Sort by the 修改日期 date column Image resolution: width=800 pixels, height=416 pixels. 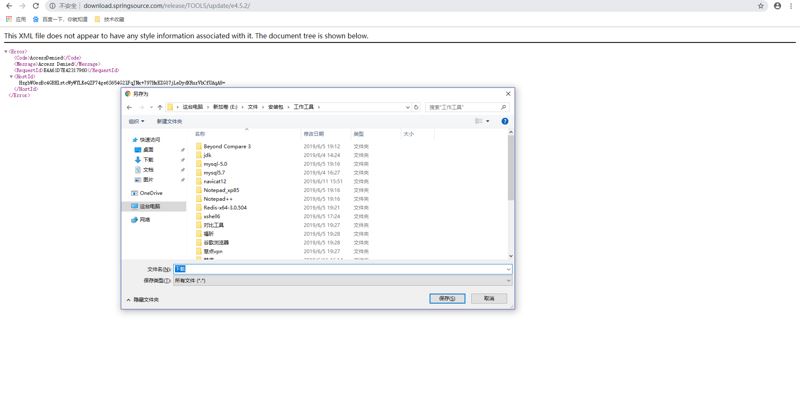[326, 134]
